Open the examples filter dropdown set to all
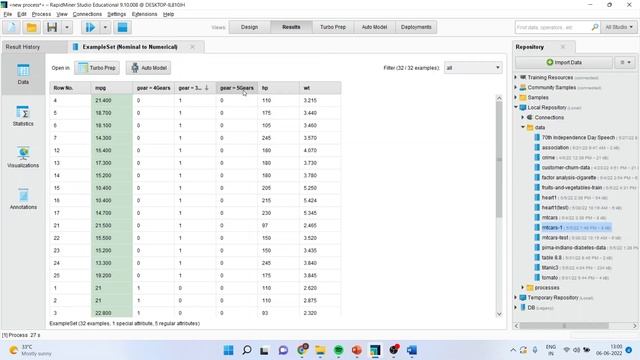This screenshot has height=360, width=640. coord(473,68)
